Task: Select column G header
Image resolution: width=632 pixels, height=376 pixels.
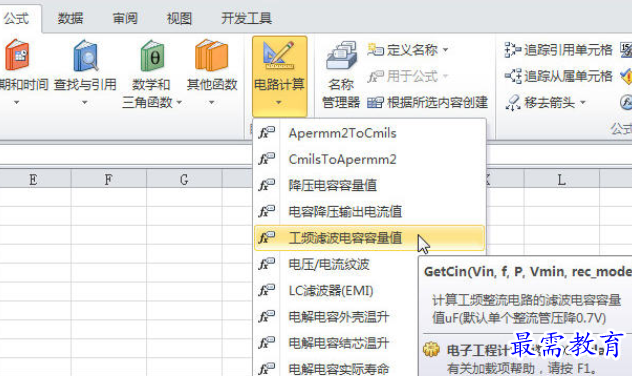Action: pos(184,179)
